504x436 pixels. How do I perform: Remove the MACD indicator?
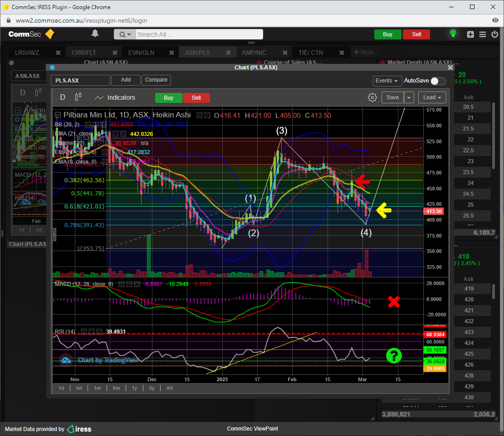(137, 284)
